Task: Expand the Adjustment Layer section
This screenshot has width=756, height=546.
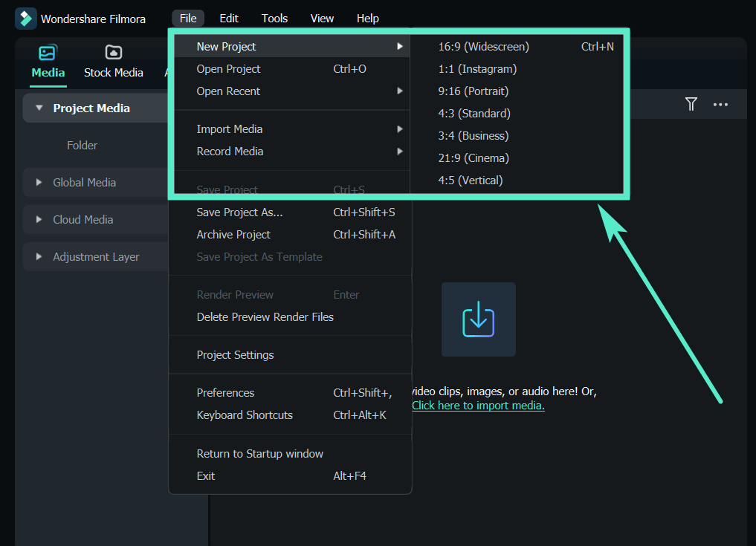Action: (39, 256)
